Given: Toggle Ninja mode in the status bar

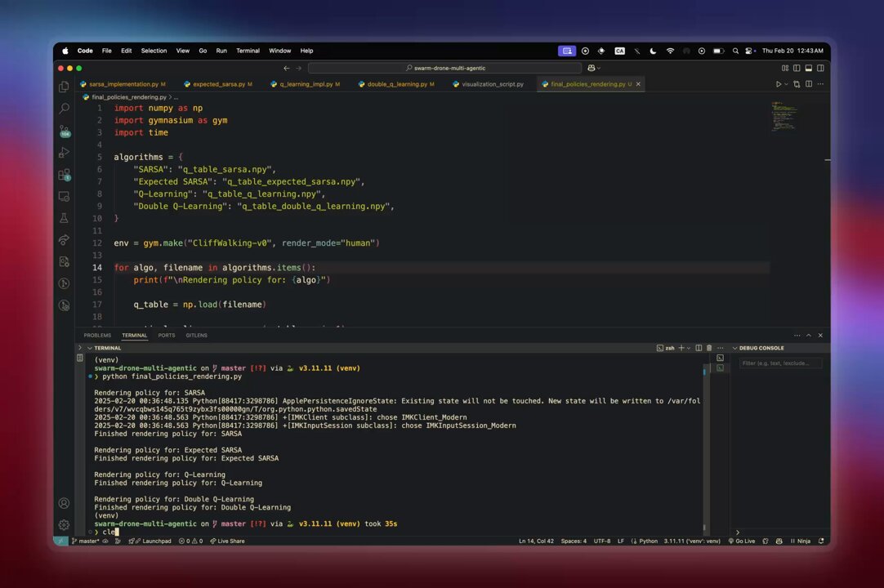Looking at the screenshot, I should coord(801,541).
